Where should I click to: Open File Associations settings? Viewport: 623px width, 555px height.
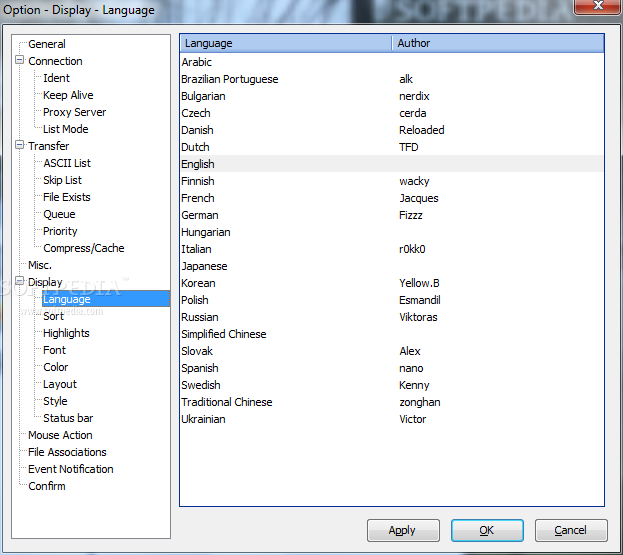click(x=67, y=452)
